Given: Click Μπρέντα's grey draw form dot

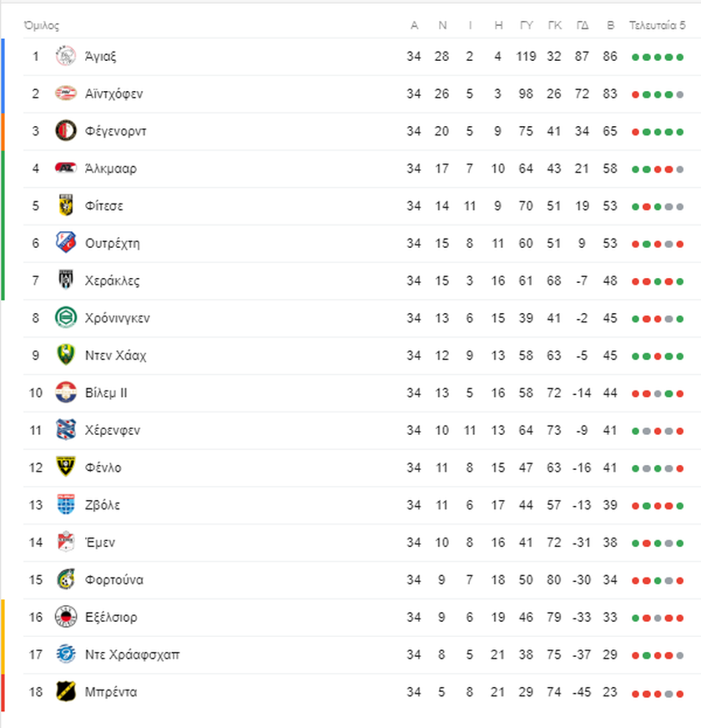Looking at the screenshot, I should 668,694.
